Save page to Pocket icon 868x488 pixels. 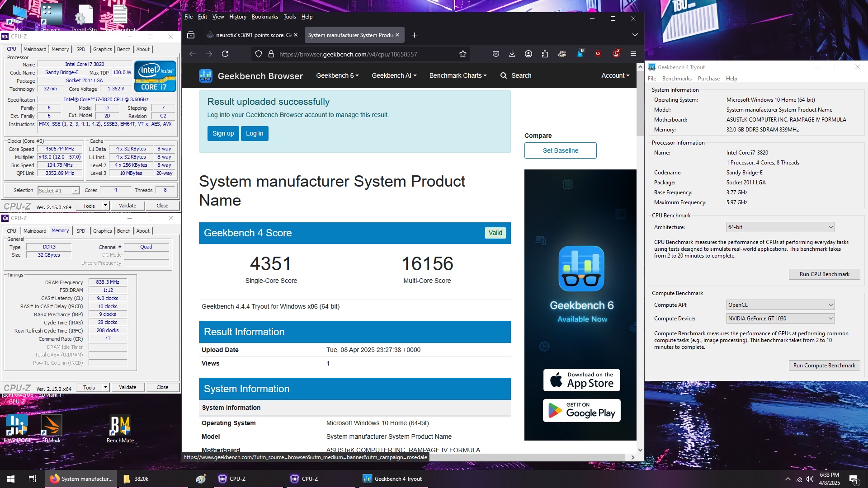(x=496, y=54)
